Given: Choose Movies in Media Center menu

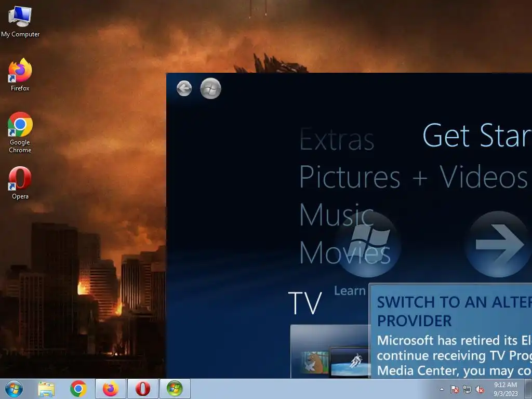Looking at the screenshot, I should tap(345, 253).
